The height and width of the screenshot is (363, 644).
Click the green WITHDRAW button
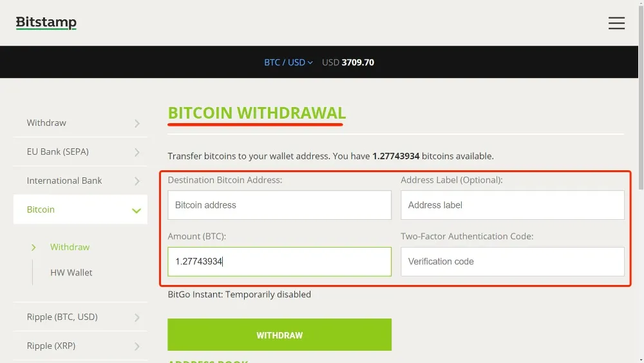pos(279,335)
